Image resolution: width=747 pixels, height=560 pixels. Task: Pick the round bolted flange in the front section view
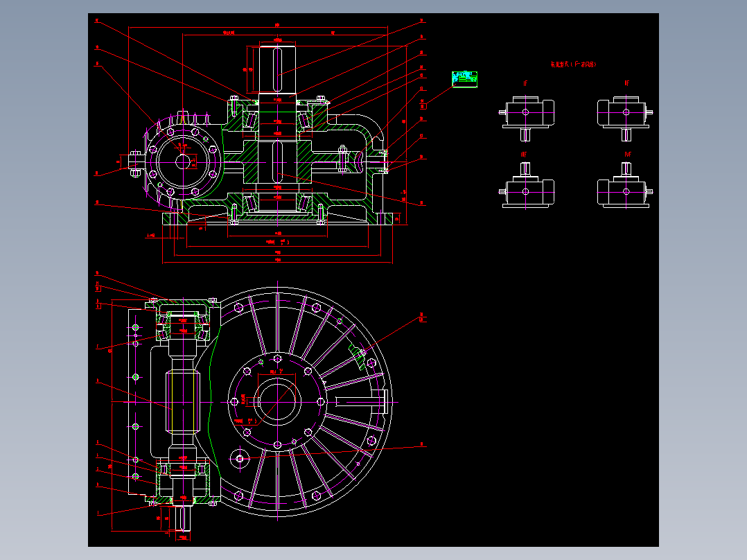click(183, 162)
